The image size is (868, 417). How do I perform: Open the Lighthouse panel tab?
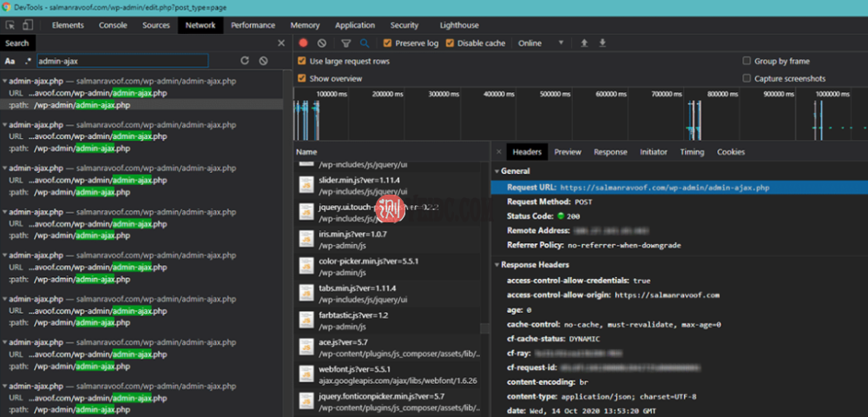[x=459, y=25]
